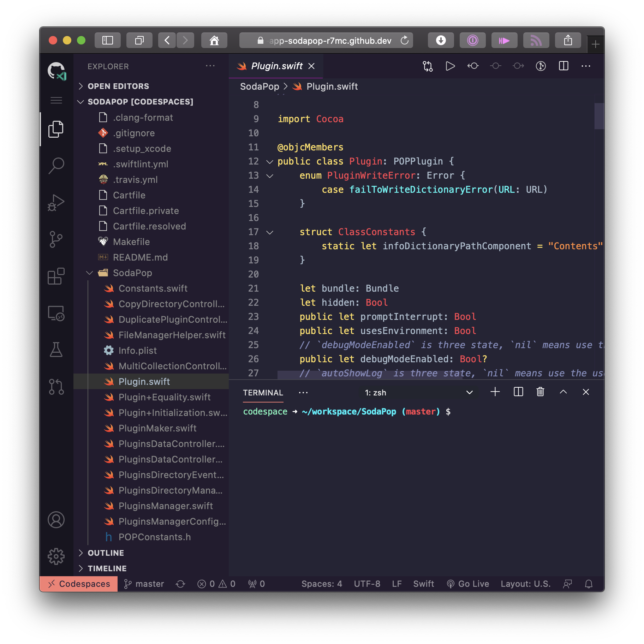Open the Explorer view in activity bar
Image resolution: width=644 pixels, height=644 pixels.
coord(56,129)
